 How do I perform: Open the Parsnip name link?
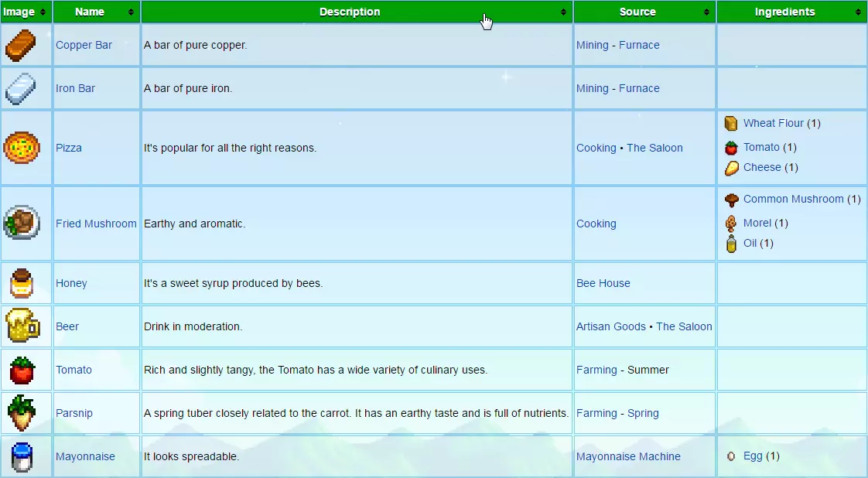[74, 413]
